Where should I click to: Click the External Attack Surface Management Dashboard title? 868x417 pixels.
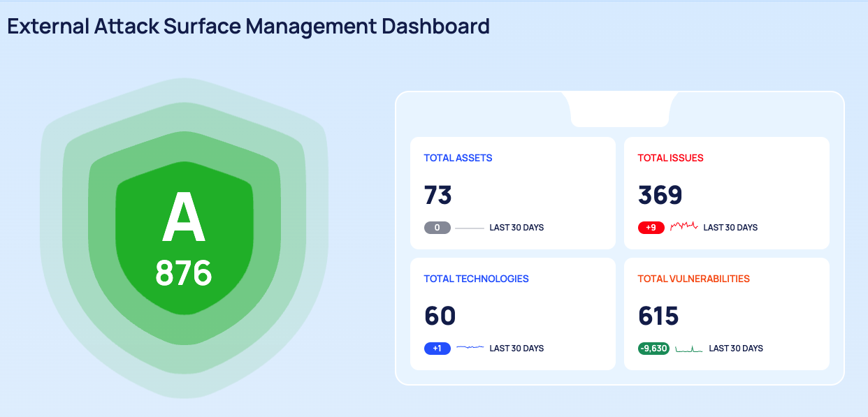click(x=248, y=27)
